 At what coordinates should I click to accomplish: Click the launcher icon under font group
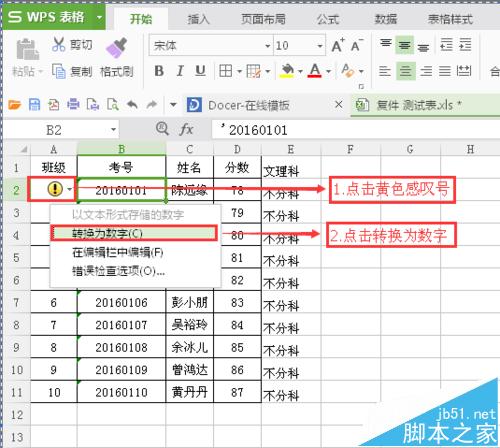pos(361,87)
